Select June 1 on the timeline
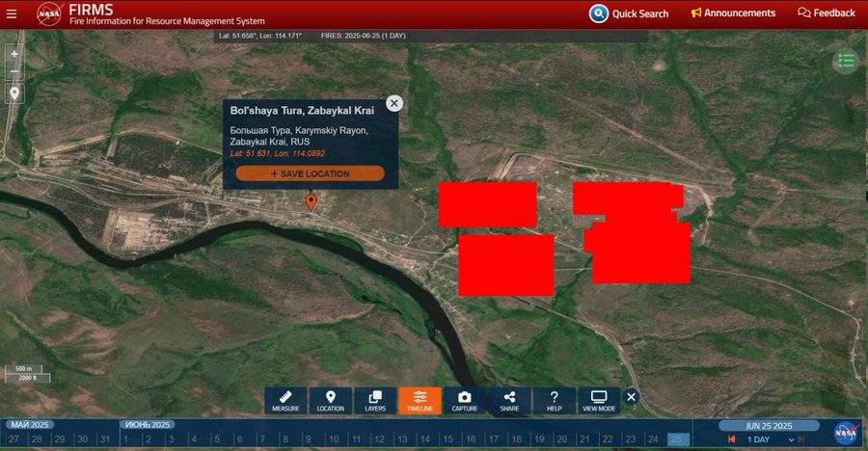This screenshot has width=868, height=451. (125, 439)
